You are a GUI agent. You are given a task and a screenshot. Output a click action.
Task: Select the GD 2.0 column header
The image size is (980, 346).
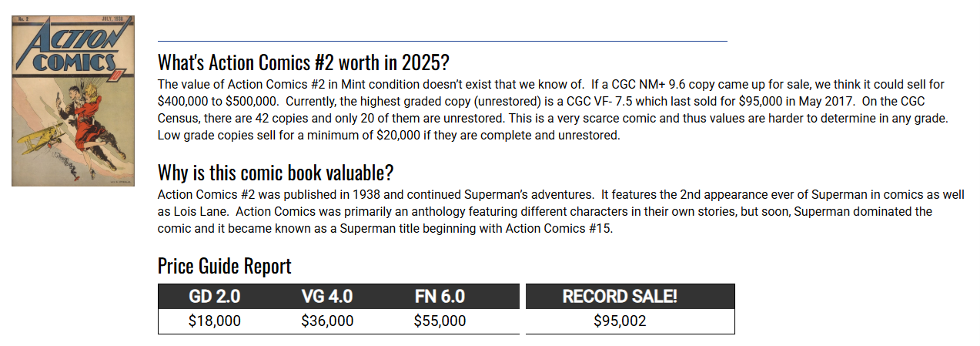point(215,297)
